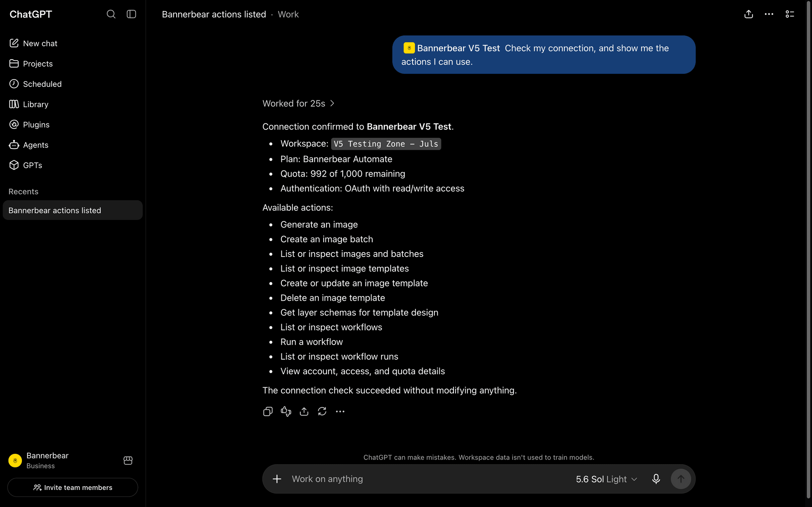This screenshot has height=507, width=812.
Task: Start voice dictation with microphone
Action: pyautogui.click(x=656, y=479)
